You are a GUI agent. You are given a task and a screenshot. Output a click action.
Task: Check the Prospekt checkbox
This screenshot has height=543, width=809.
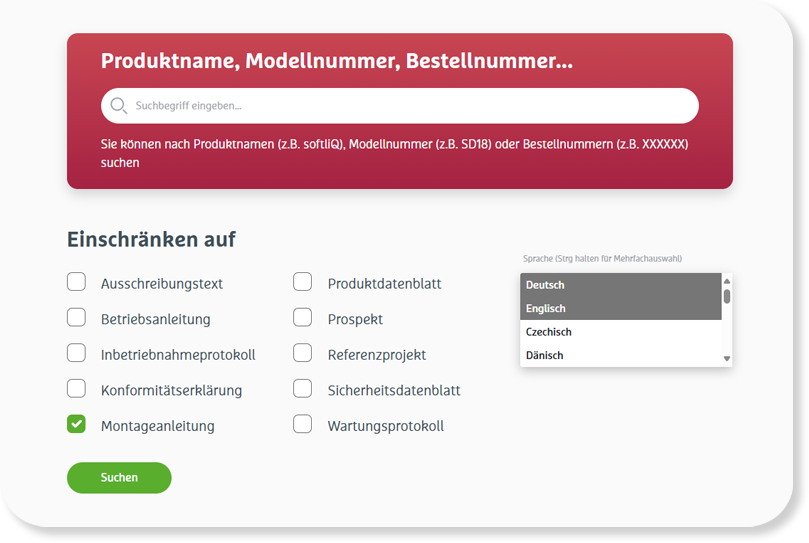pyautogui.click(x=303, y=318)
